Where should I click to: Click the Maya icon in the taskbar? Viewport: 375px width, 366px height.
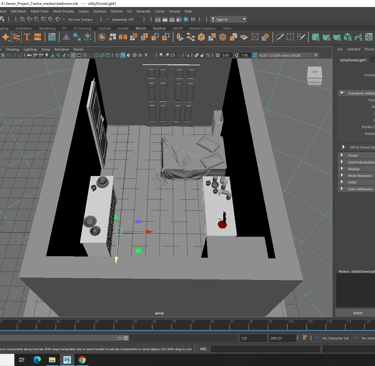(x=67, y=360)
